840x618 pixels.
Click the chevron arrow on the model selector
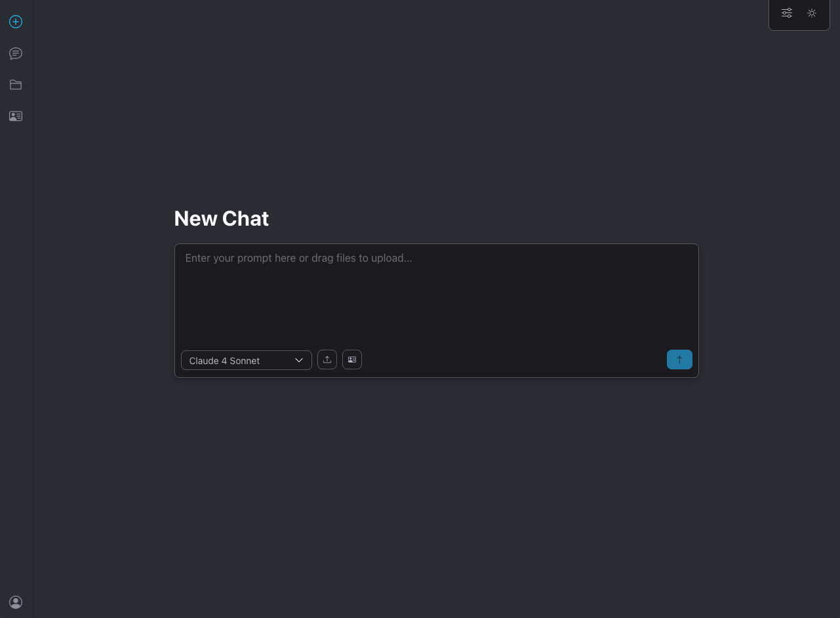[299, 360]
